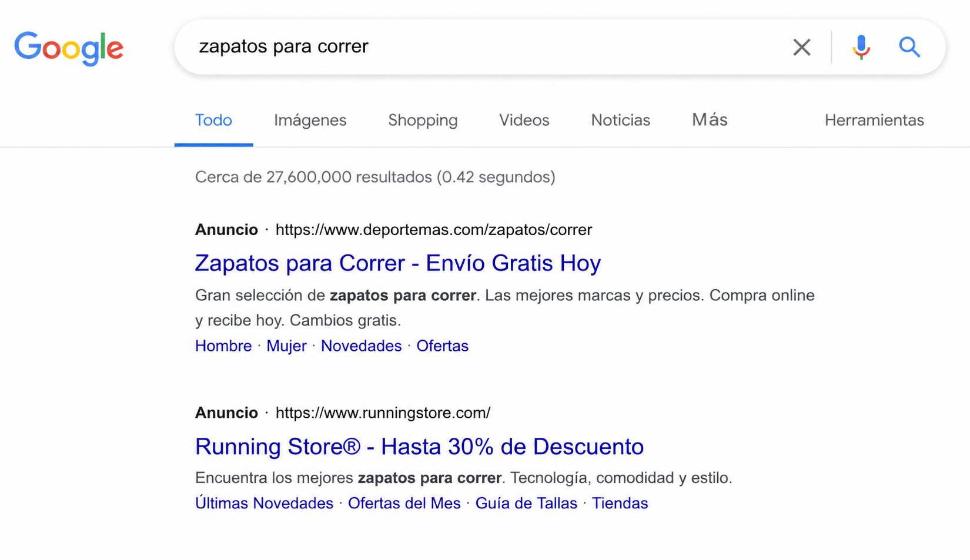Open the Últimas Novedades sitelink
The width and height of the screenshot is (970, 560).
tap(264, 503)
